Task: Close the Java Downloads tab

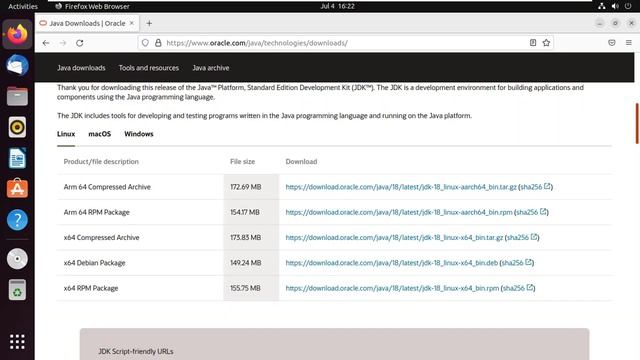Action: point(131,23)
